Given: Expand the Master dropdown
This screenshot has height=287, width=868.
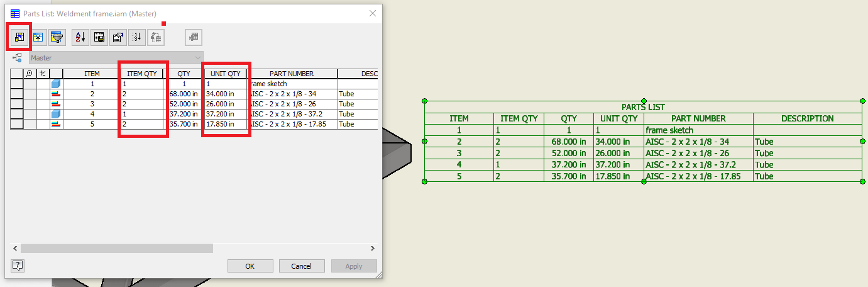Looking at the screenshot, I should pyautogui.click(x=116, y=58).
